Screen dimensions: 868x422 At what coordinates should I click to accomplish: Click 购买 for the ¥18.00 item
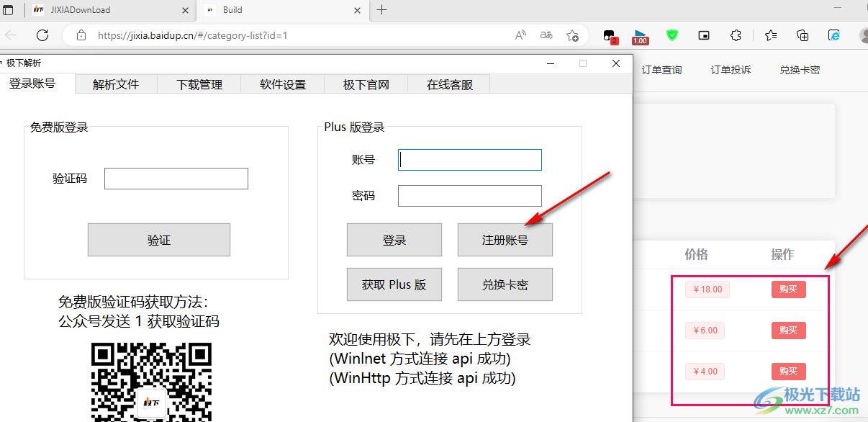[x=789, y=289]
